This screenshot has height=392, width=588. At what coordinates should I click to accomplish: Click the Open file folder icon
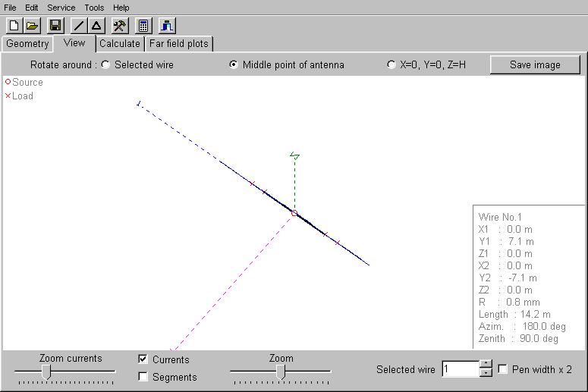pos(32,26)
